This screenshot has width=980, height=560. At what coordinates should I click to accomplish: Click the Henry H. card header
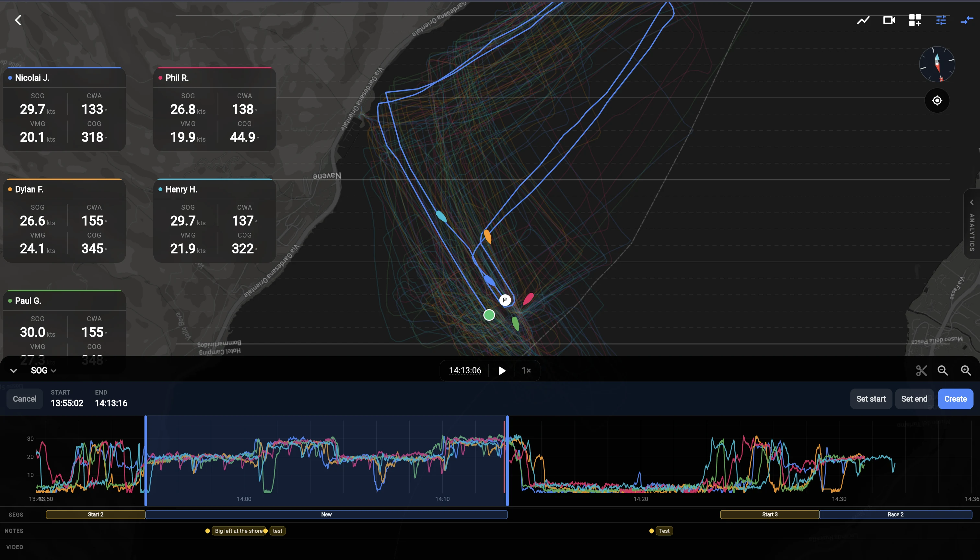coord(215,190)
